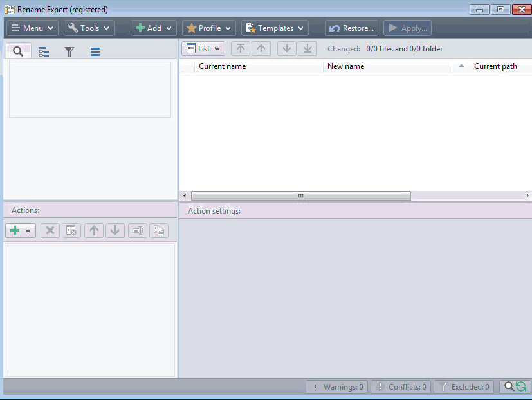Move selected file up one position
Image resolution: width=532 pixels, height=400 pixels.
pyautogui.click(x=261, y=48)
